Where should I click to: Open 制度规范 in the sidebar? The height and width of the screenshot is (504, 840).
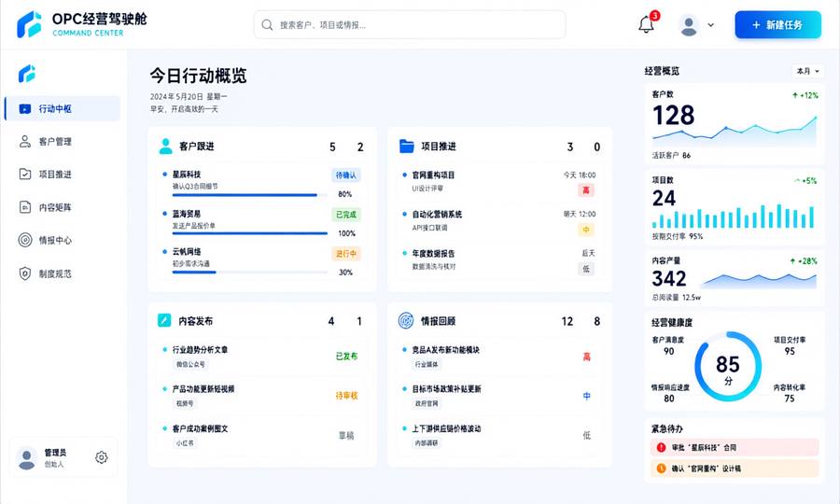point(63,273)
